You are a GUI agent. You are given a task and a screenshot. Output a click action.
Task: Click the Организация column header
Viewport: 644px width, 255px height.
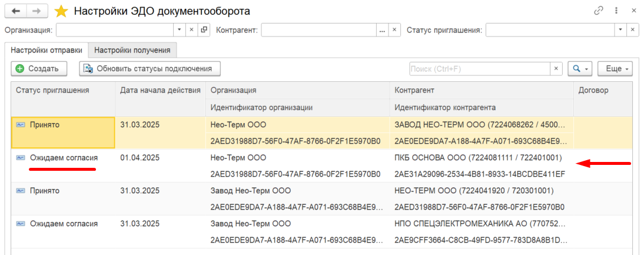tap(297, 90)
